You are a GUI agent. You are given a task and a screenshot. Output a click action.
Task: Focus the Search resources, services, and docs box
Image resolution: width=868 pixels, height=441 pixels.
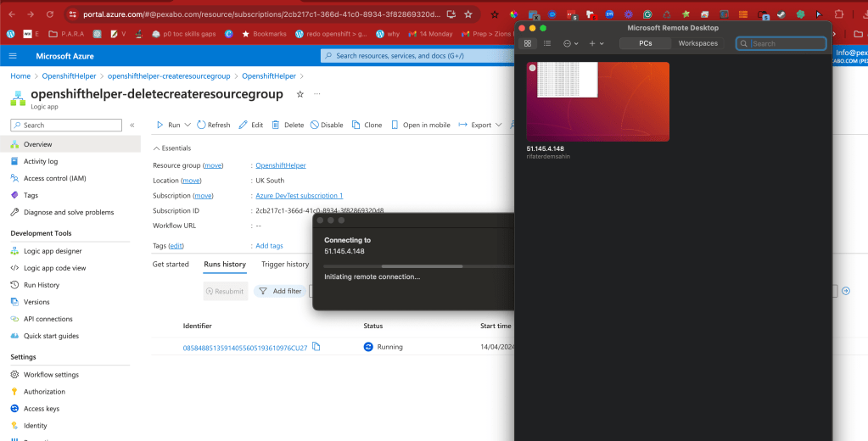[417, 56]
